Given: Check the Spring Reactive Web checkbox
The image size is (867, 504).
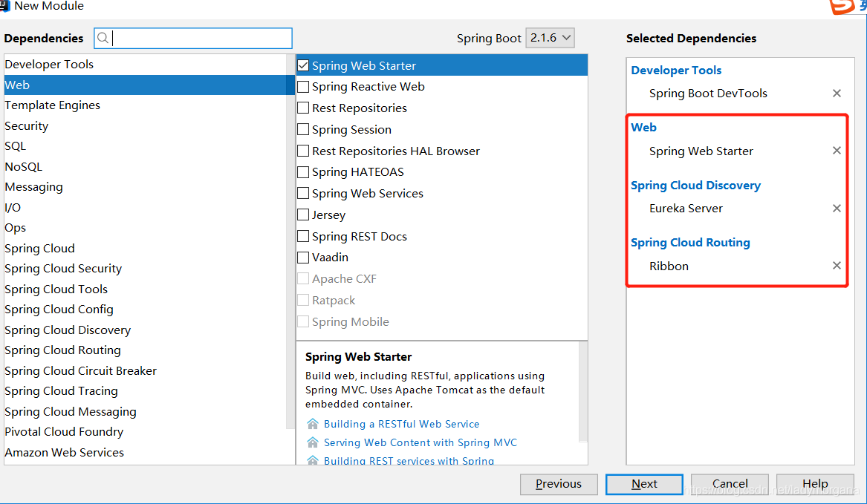Looking at the screenshot, I should [x=302, y=86].
